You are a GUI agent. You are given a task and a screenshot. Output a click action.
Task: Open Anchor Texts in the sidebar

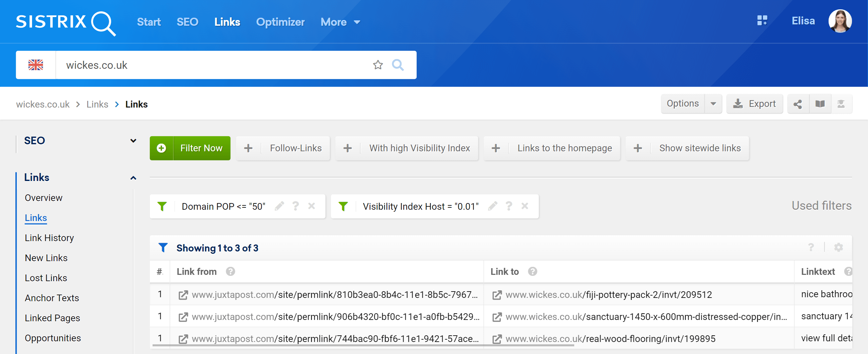(51, 298)
